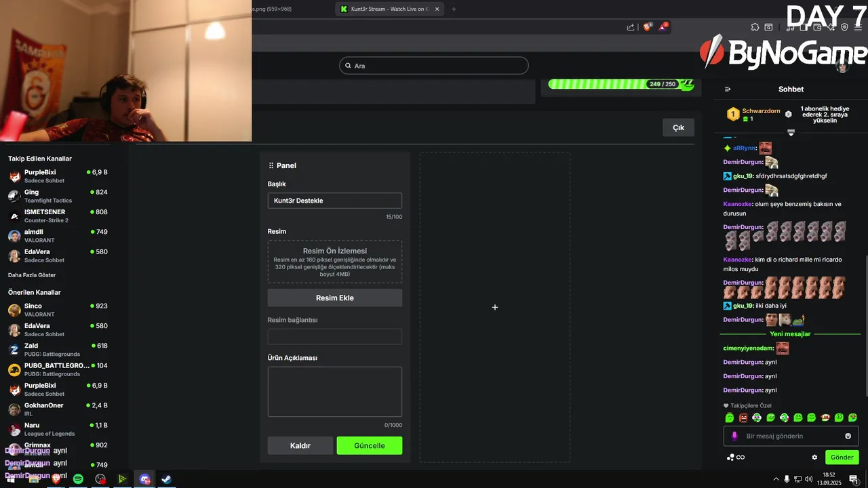Open the emoji picker in chat input
Image resolution: width=868 pixels, height=488 pixels.
coord(848,436)
